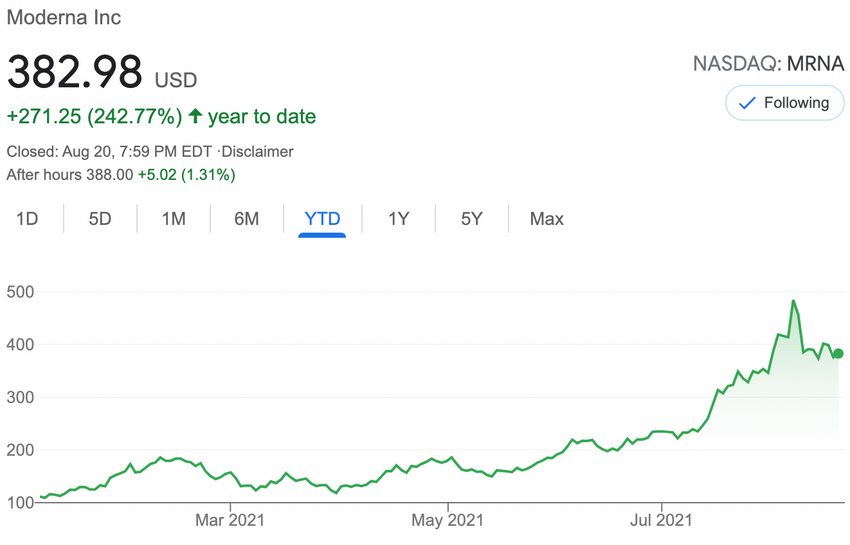This screenshot has width=850, height=545.
Task: Toggle the Following button
Action: pyautogui.click(x=783, y=103)
